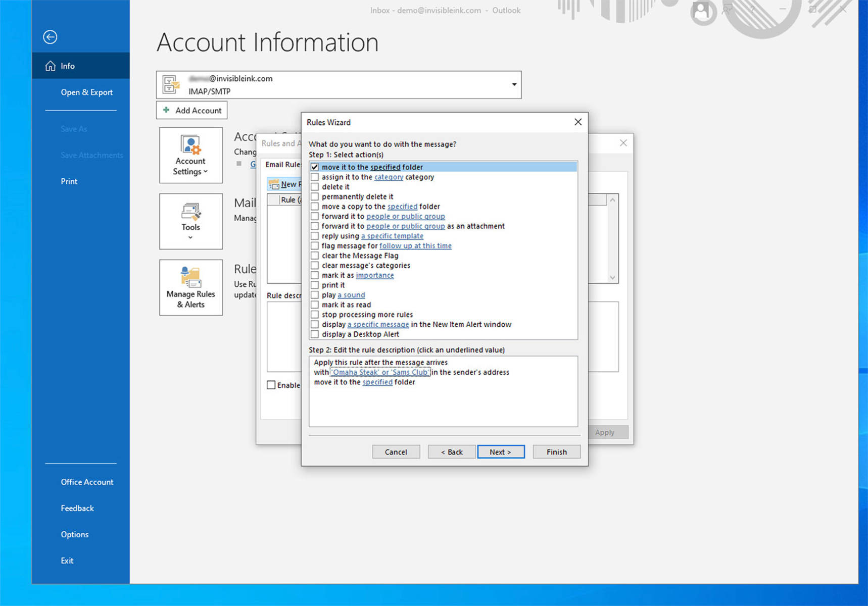Click the Cancel button
Image resolution: width=868 pixels, height=606 pixels.
point(396,452)
